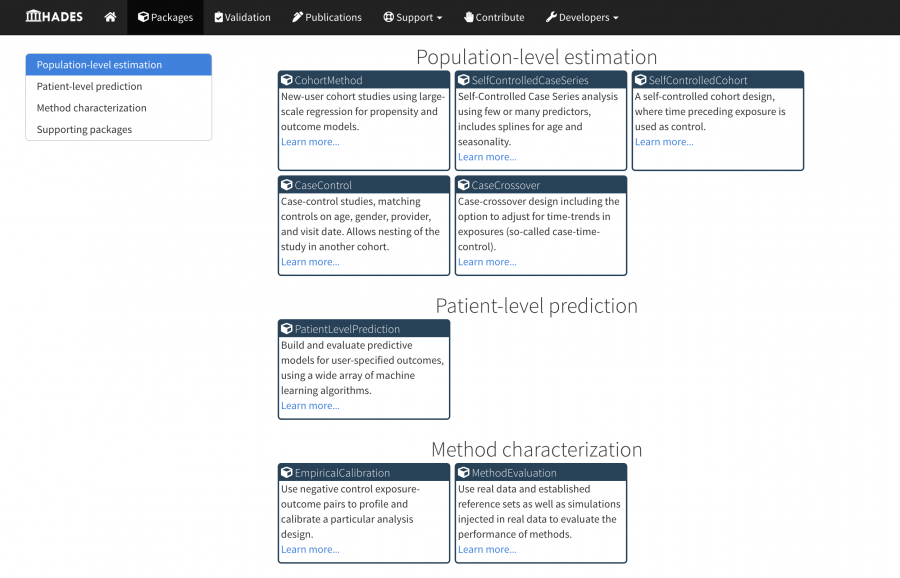Click the HADES columns logo icon
Screen dimensions: 900x578
click(35, 16)
